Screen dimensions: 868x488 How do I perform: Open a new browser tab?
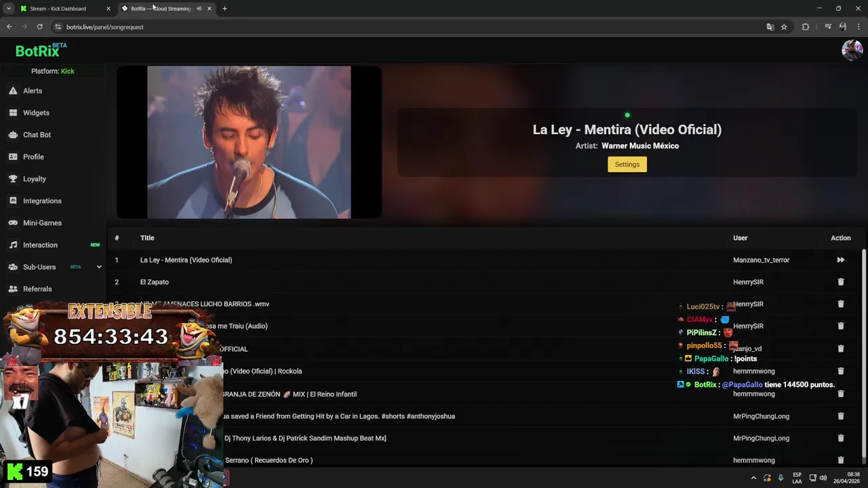(224, 9)
